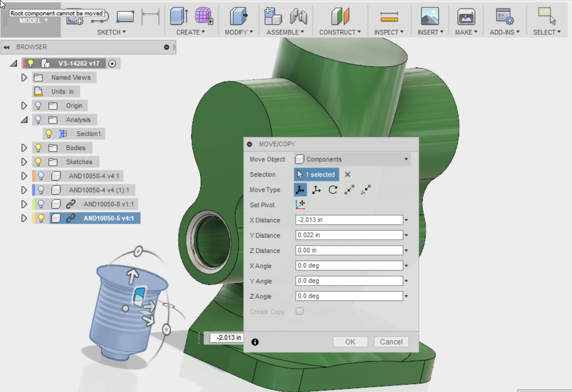Toggle visibility lightbulb for AND10050-5 v4:1
This screenshot has width=572, height=392.
pyautogui.click(x=41, y=218)
